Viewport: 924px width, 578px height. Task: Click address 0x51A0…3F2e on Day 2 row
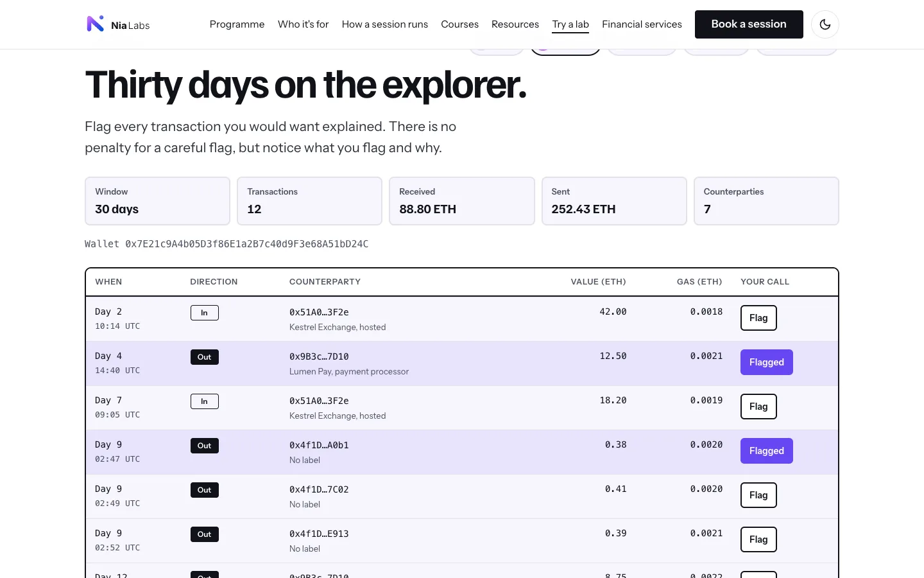click(x=319, y=312)
